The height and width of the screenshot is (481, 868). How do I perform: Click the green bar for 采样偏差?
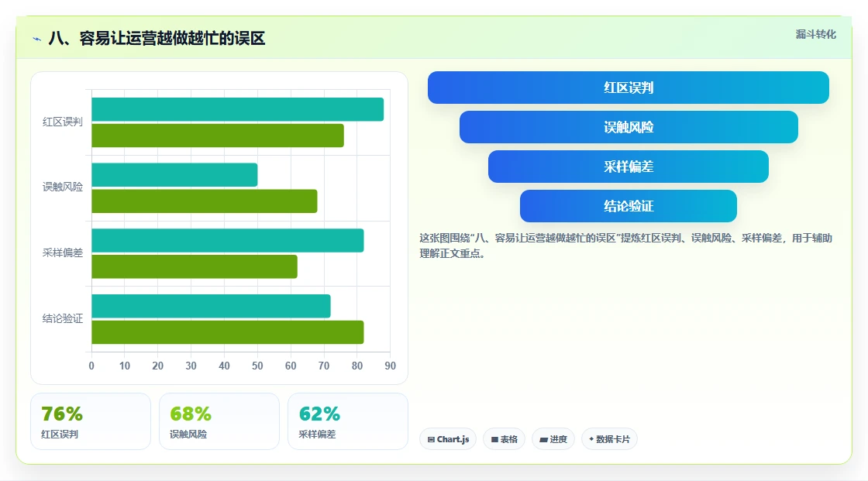point(195,266)
